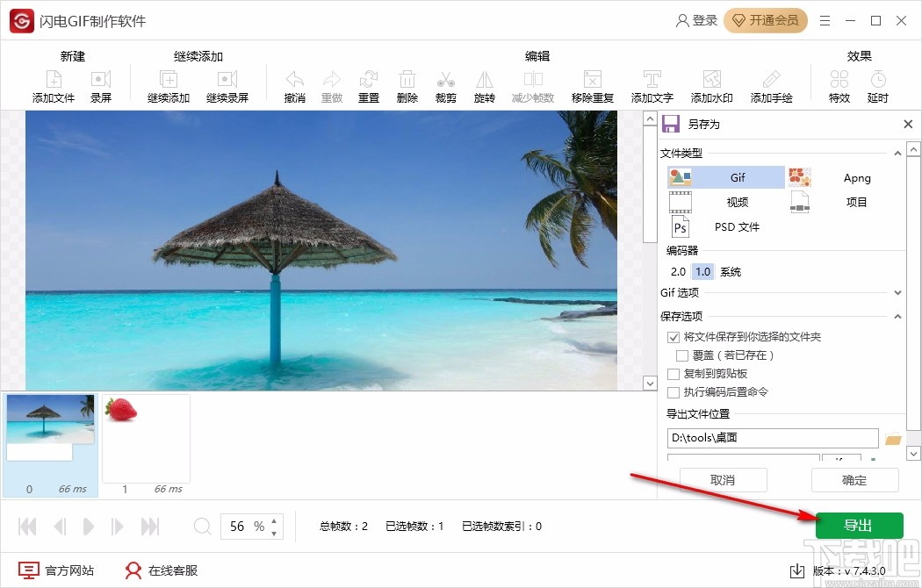
Task: Play the animation preview
Action: (88, 527)
